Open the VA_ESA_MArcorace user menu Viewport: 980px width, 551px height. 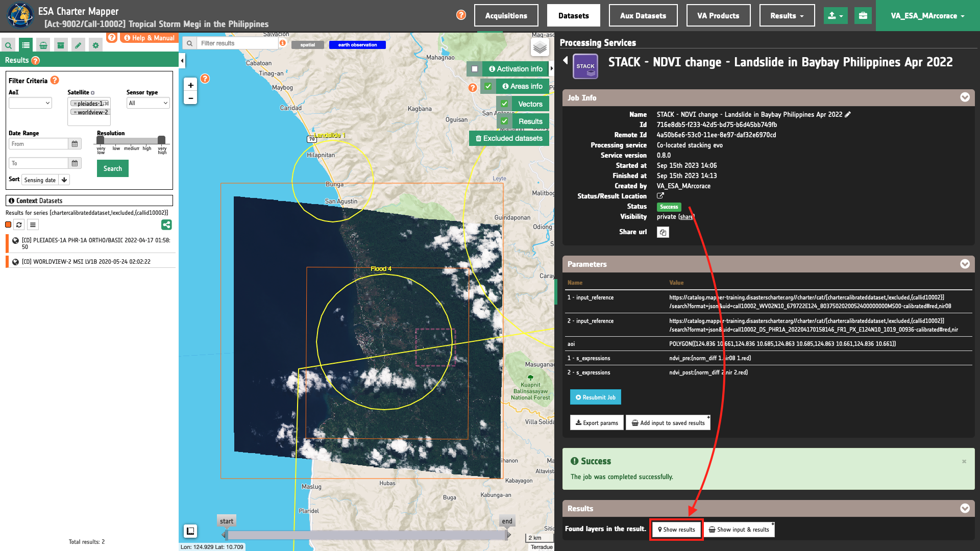point(928,16)
